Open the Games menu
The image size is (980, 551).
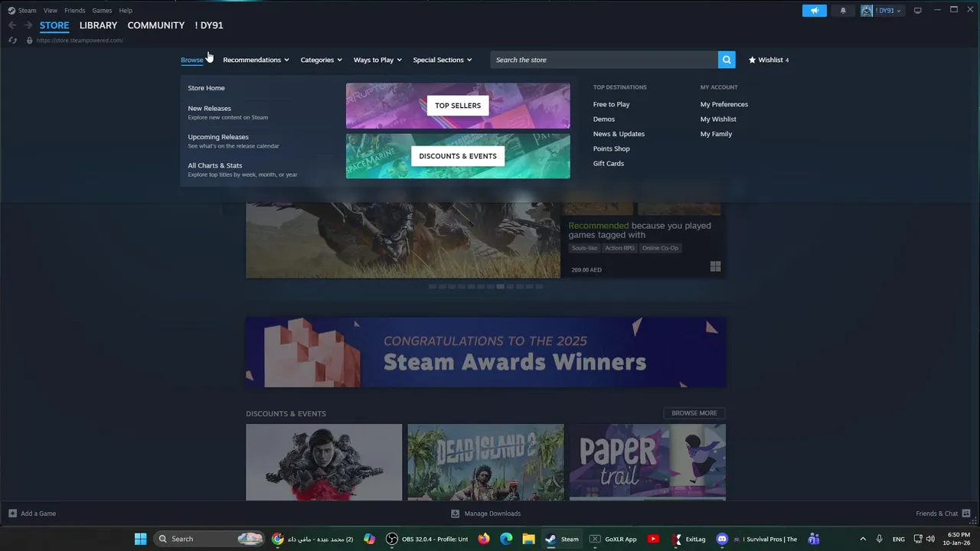coord(102,11)
